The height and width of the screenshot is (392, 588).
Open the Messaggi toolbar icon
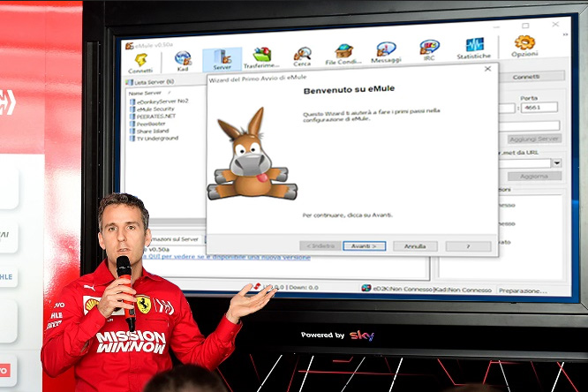(386, 49)
